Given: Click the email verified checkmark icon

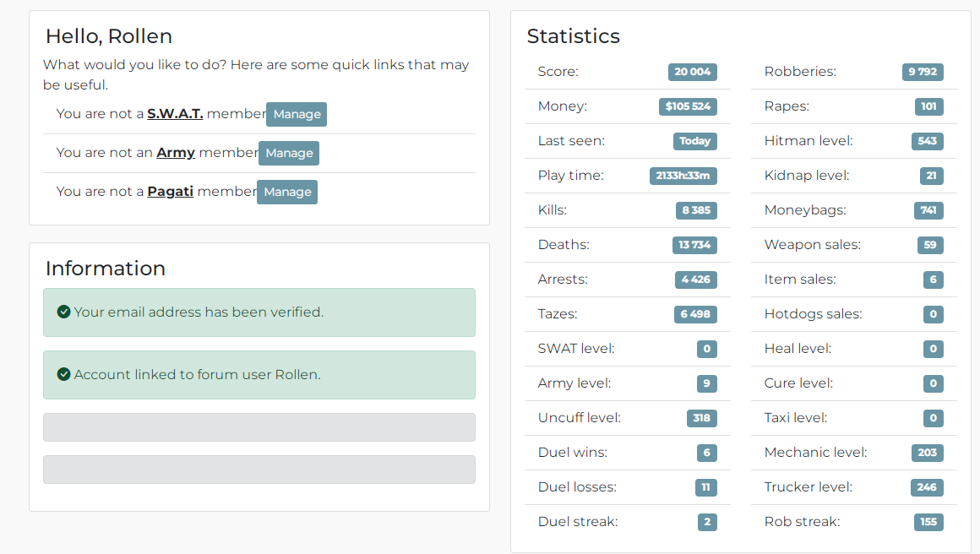Looking at the screenshot, I should tap(63, 312).
